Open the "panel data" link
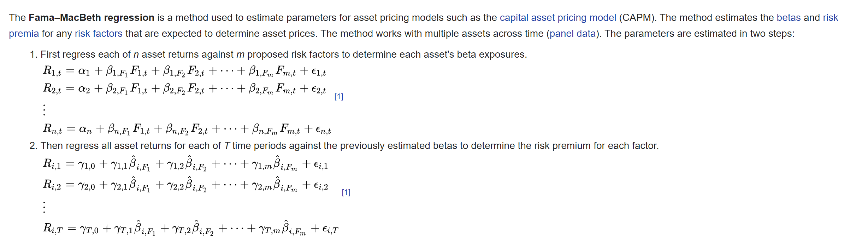The image size is (868, 242). (573, 34)
